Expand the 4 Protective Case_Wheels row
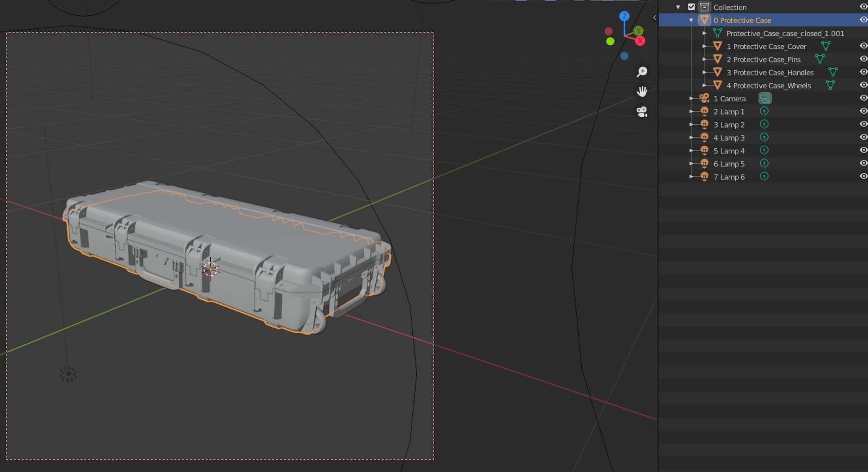Screen dimensions: 868x472 pyautogui.click(x=704, y=85)
